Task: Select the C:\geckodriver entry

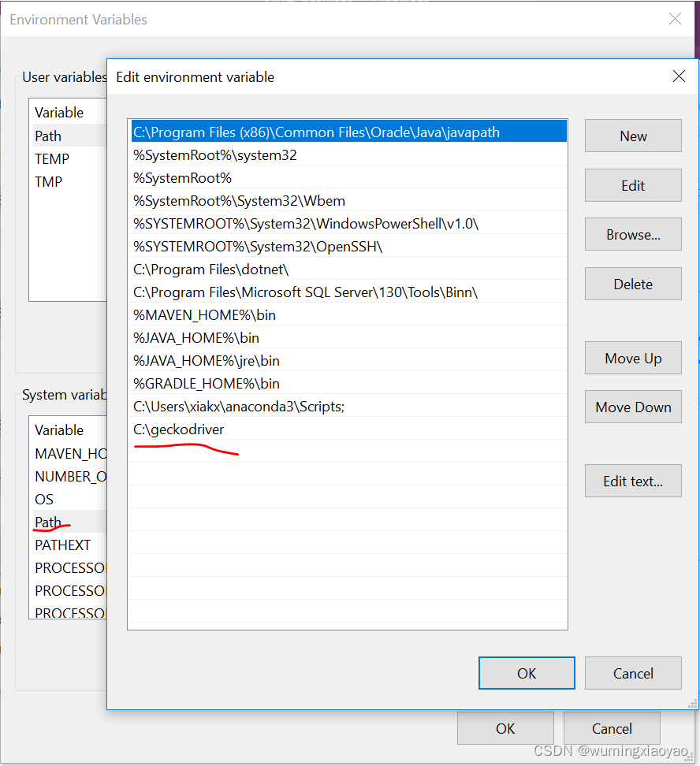Action: (x=349, y=429)
